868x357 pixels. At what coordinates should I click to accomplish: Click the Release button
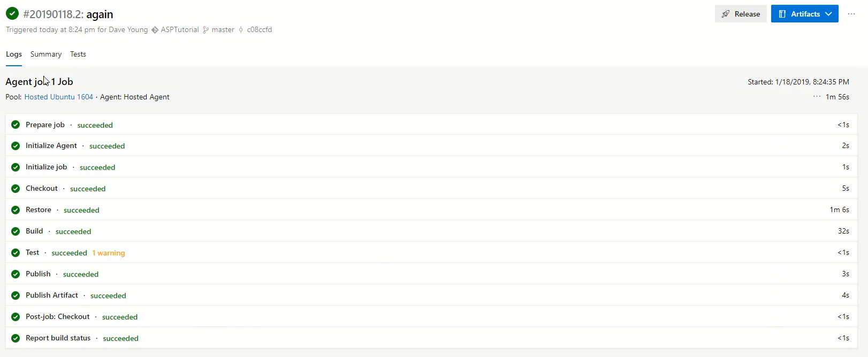741,14
